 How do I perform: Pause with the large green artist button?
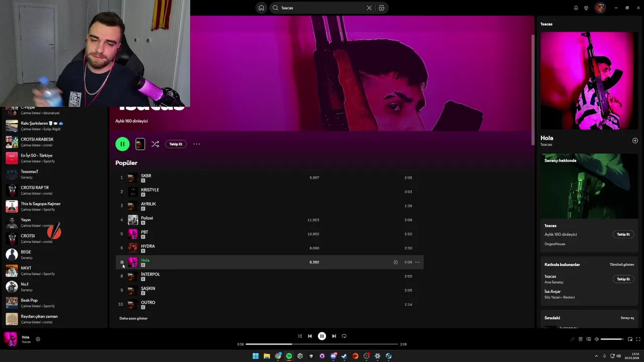click(122, 144)
